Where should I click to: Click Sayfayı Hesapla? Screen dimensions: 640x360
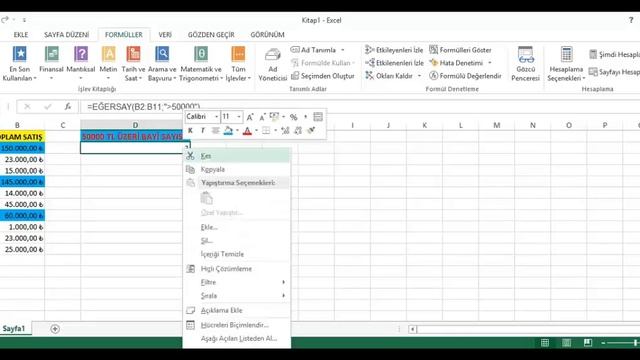614,72
